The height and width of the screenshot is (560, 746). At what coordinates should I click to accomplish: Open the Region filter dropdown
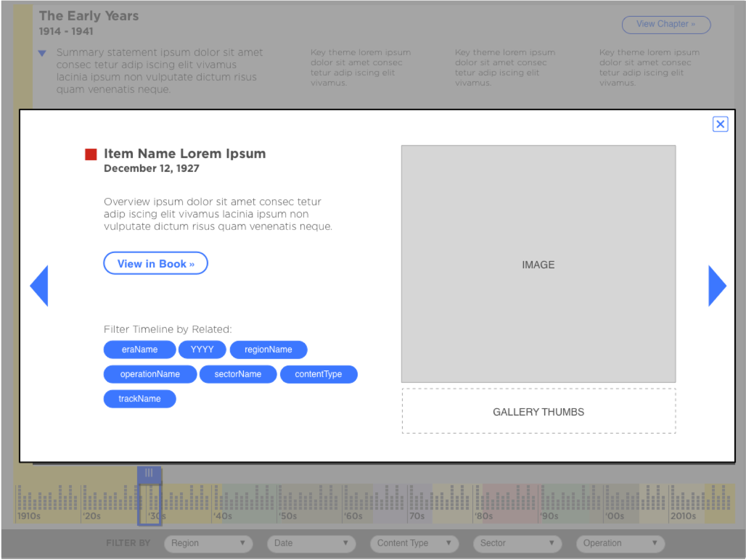208,543
